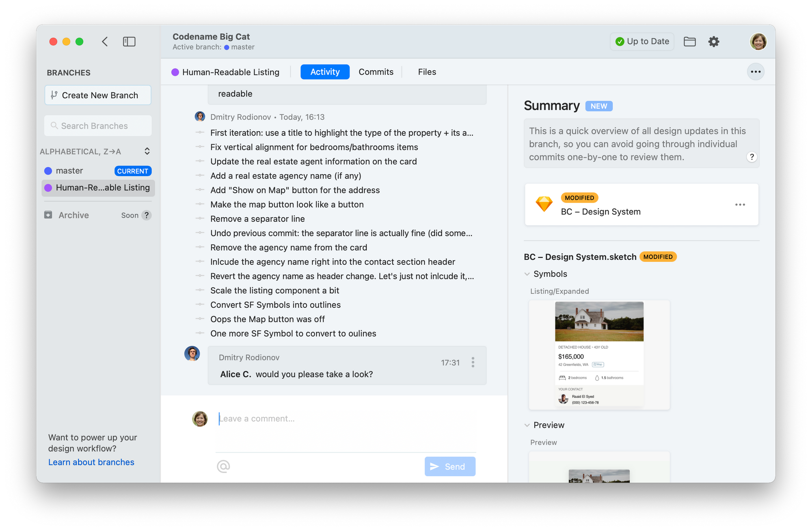812x531 pixels.
Task: Open commit 'First iteration: use a title'
Action: pos(342,133)
